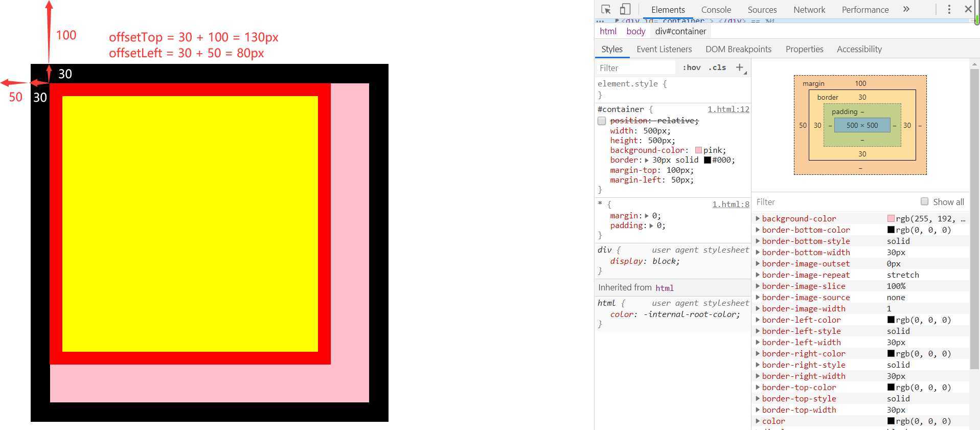Click the element.style rule block
Viewport: 980px width, 430px height.
pyautogui.click(x=673, y=89)
